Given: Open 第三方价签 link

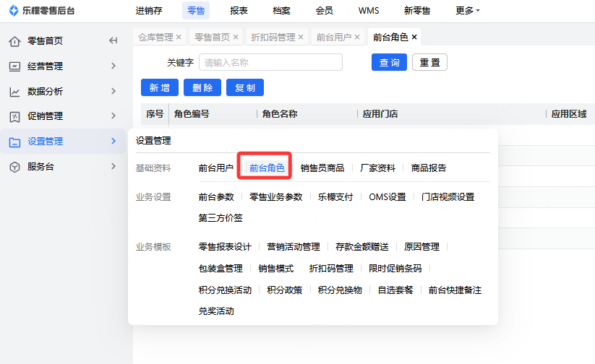Looking at the screenshot, I should (x=221, y=217).
